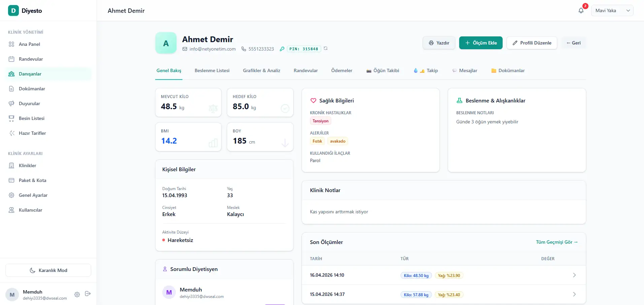Open Tüm Geçmişi Gör link
The height and width of the screenshot is (305, 644).
557,242
